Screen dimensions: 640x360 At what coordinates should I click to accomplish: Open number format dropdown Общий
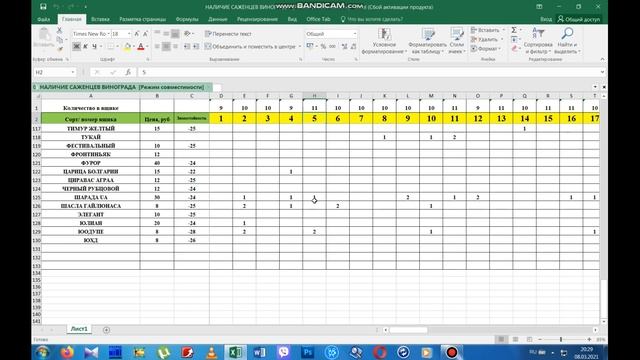coord(354,34)
